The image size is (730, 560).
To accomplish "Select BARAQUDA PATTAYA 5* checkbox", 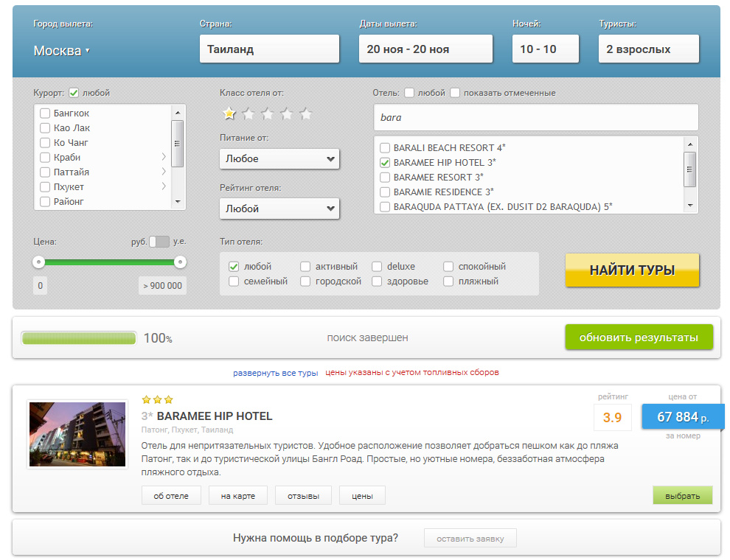I will coord(385,206).
